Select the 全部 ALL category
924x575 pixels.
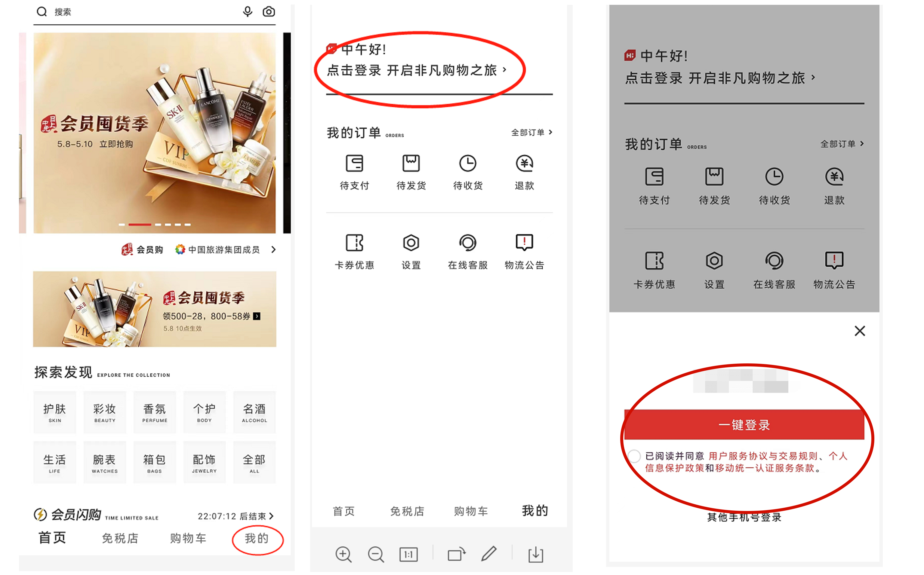(x=254, y=462)
